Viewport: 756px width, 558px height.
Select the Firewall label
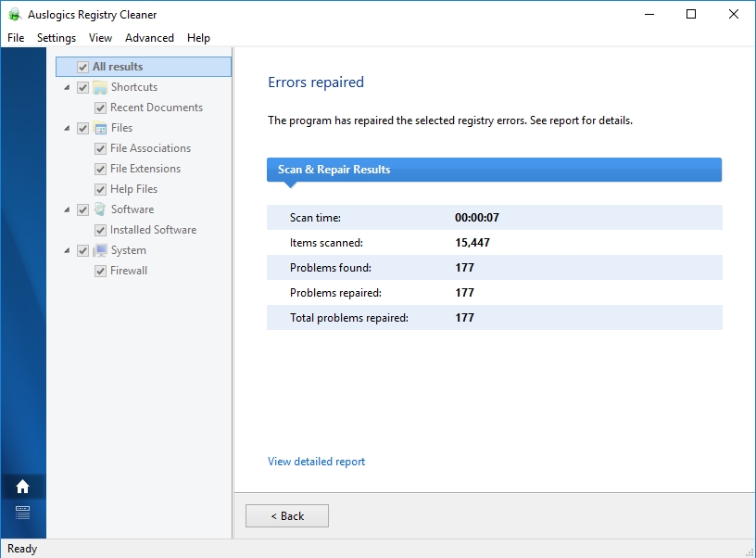(128, 271)
